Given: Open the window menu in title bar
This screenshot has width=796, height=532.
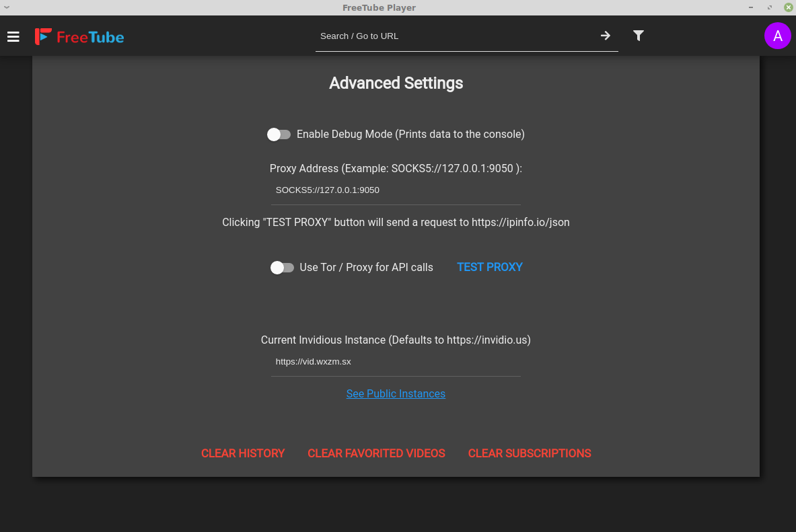Looking at the screenshot, I should pyautogui.click(x=7, y=7).
